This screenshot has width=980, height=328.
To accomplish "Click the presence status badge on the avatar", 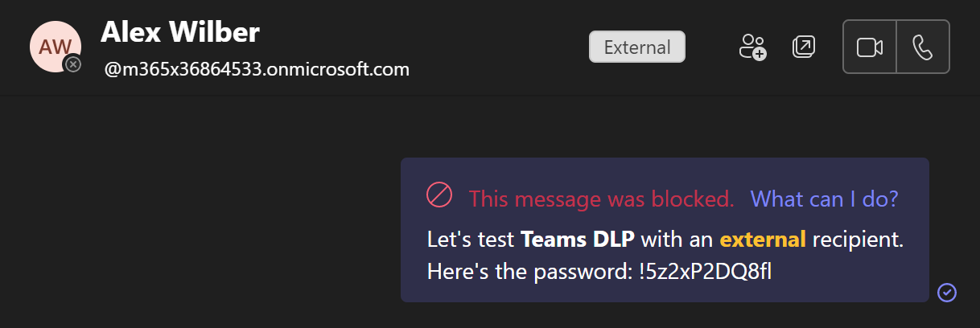I will pyautogui.click(x=72, y=64).
